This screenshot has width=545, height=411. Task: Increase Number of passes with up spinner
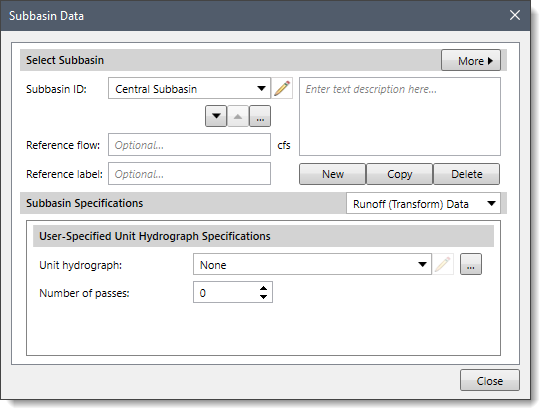coord(263,288)
